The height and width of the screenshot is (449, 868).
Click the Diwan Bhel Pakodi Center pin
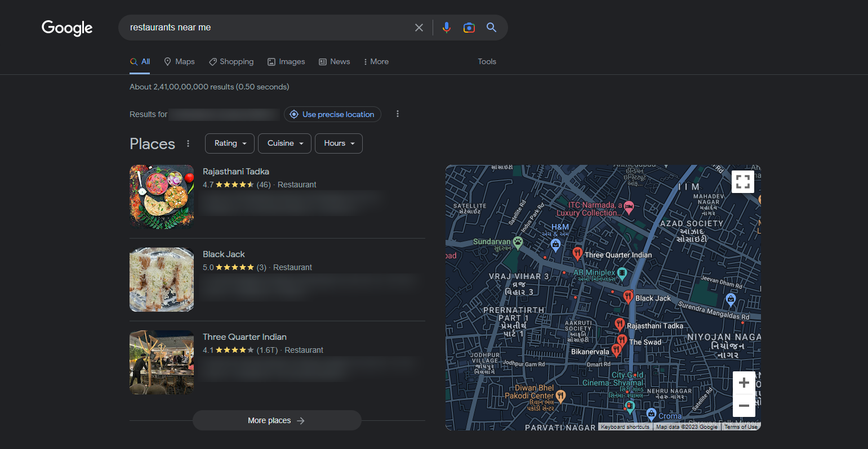pos(560,397)
